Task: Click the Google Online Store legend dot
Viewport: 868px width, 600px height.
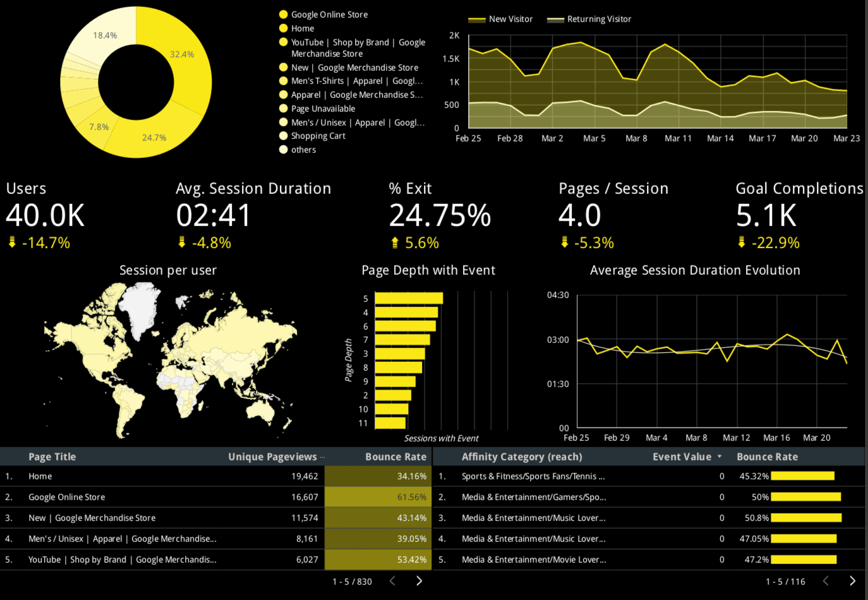Action: click(284, 14)
